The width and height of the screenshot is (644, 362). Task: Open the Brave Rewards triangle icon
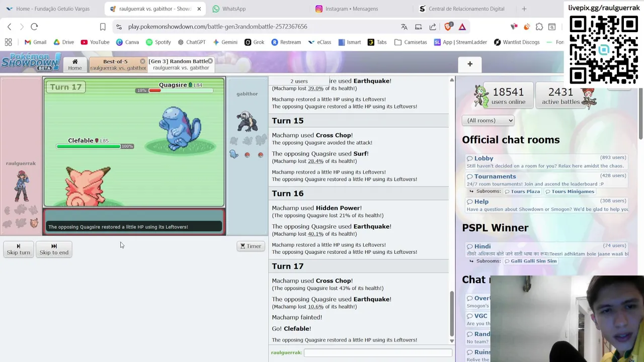pos(462,27)
